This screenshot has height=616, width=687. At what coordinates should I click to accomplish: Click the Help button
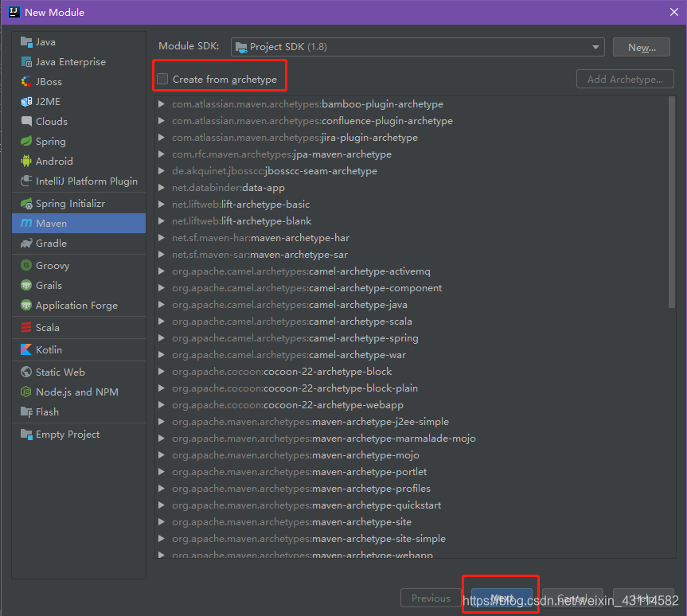(643, 598)
